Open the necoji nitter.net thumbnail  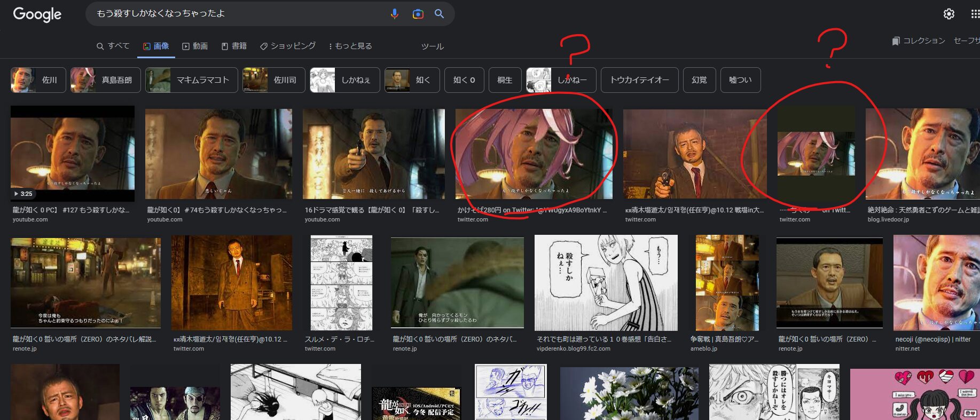pyautogui.click(x=937, y=283)
